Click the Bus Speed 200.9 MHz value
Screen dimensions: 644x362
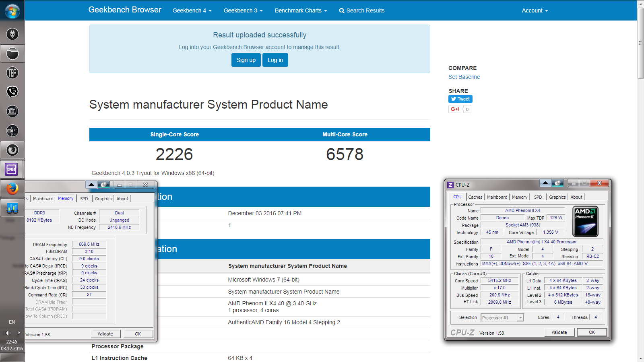click(500, 295)
